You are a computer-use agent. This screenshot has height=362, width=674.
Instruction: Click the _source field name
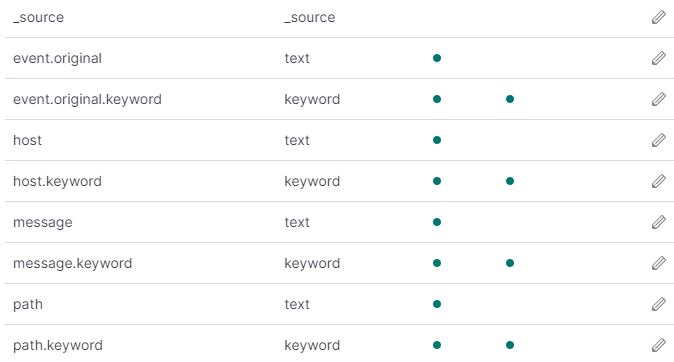(x=38, y=17)
